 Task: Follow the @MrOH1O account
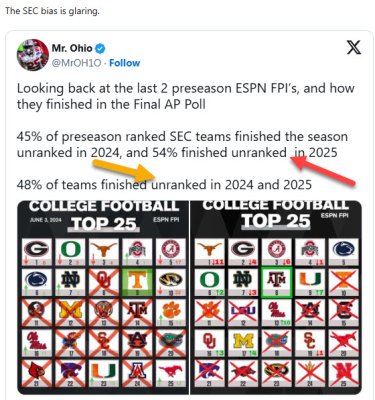pyautogui.click(x=125, y=63)
